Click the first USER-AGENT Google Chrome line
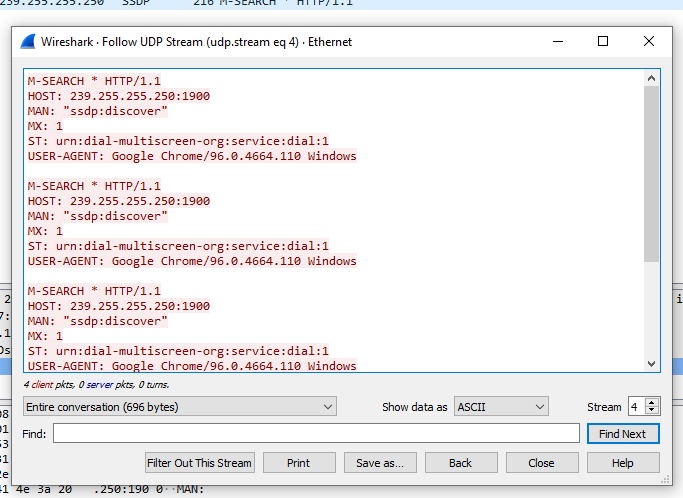The height and width of the screenshot is (498, 683). [x=192, y=156]
